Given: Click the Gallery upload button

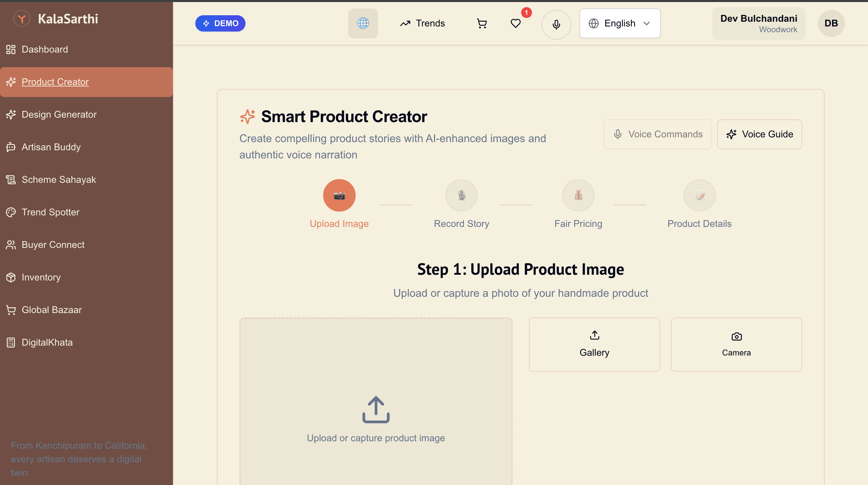Looking at the screenshot, I should pyautogui.click(x=594, y=345).
